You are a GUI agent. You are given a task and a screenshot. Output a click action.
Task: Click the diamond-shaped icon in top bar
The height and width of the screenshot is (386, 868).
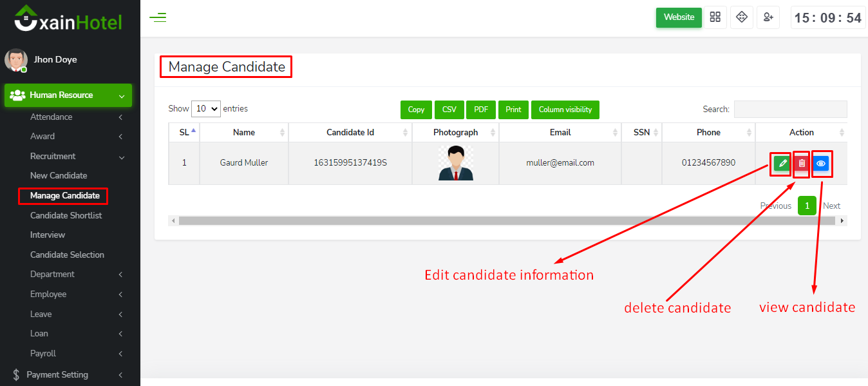(741, 17)
